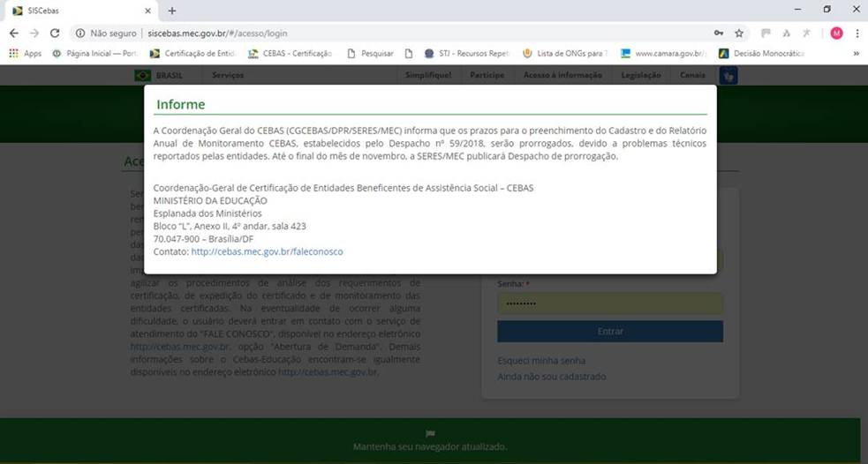This screenshot has height=464, width=868.
Task: Click the accessibility Libras icon in gov bar
Action: [x=728, y=76]
